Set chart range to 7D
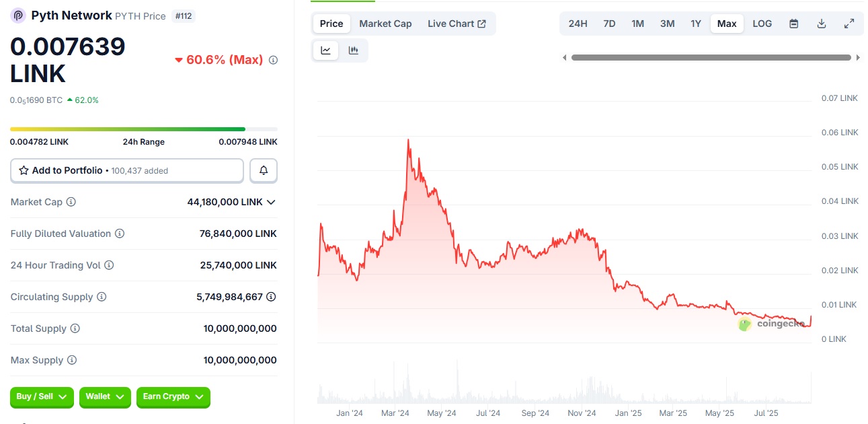 pos(609,24)
